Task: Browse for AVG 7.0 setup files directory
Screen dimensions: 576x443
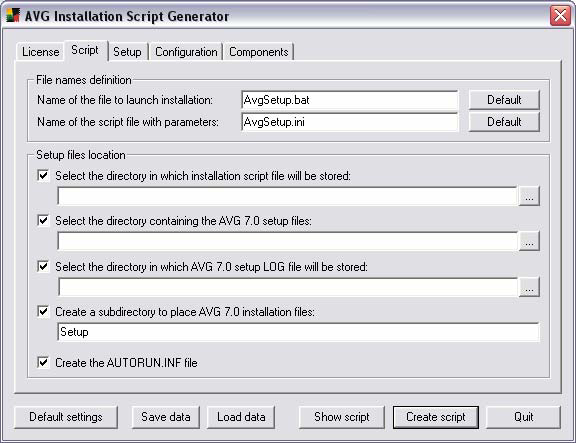Action: 529,241
